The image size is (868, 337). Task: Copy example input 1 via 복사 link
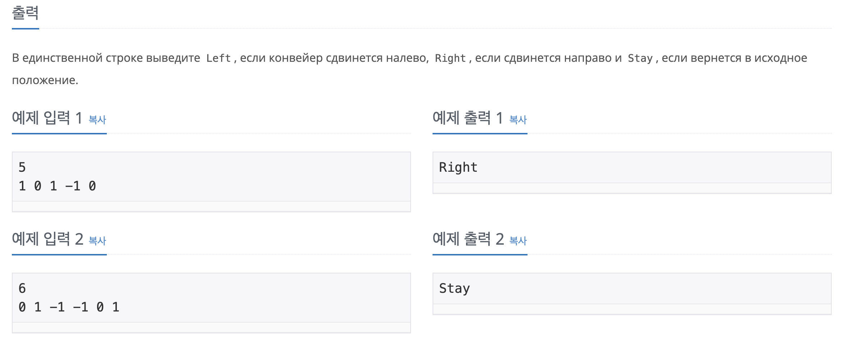97,120
